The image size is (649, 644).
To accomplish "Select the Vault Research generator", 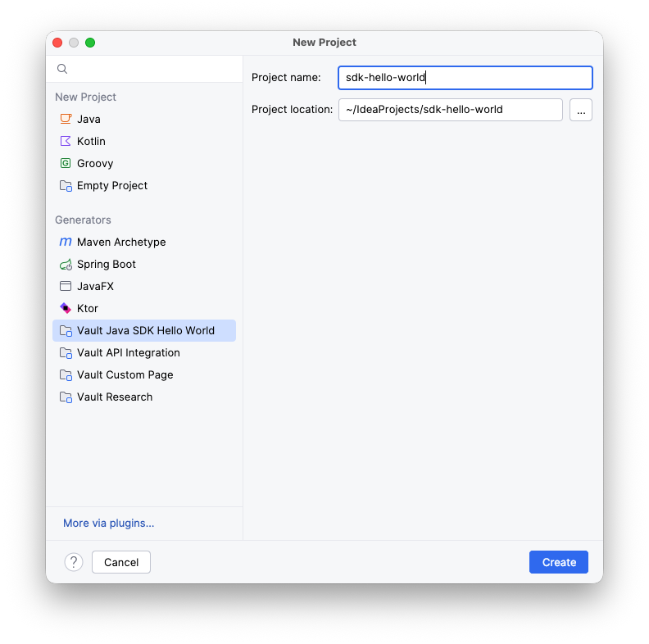I will [x=144, y=397].
